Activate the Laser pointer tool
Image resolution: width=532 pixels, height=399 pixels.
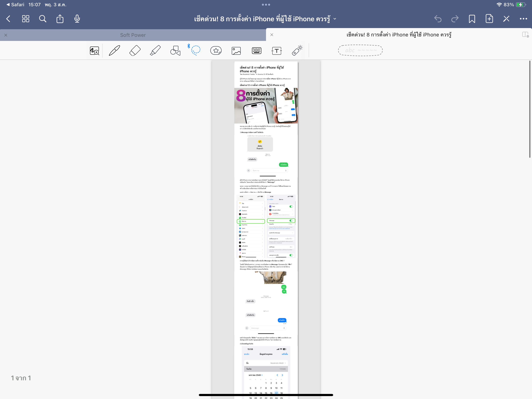pos(297,50)
